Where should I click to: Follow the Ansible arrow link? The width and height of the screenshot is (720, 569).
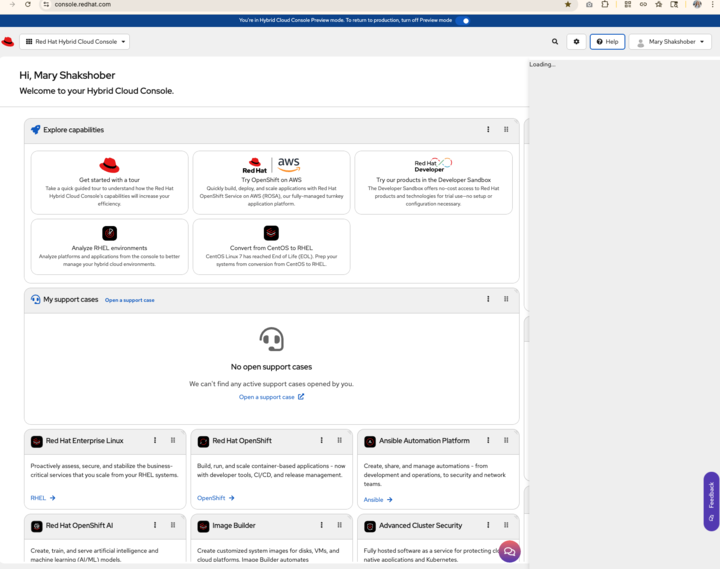(x=378, y=500)
